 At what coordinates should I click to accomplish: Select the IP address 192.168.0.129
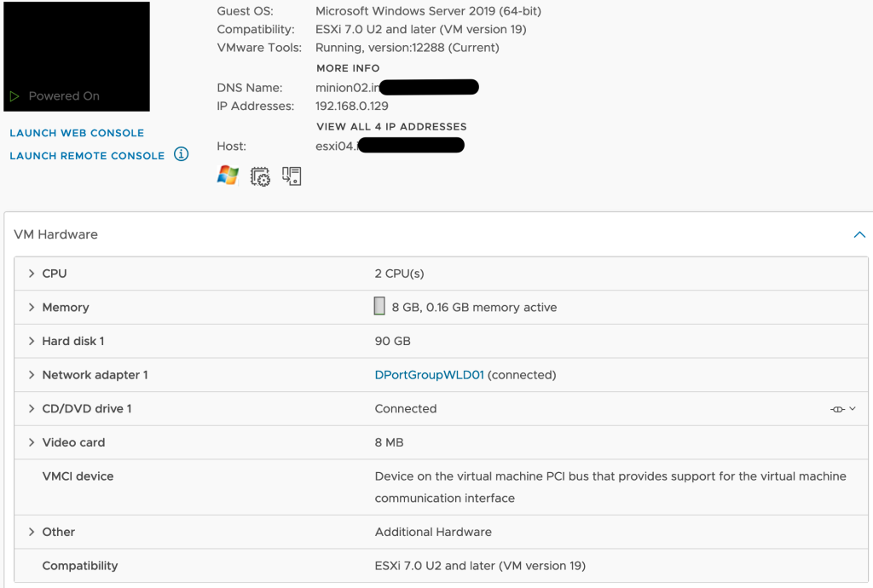coord(352,107)
